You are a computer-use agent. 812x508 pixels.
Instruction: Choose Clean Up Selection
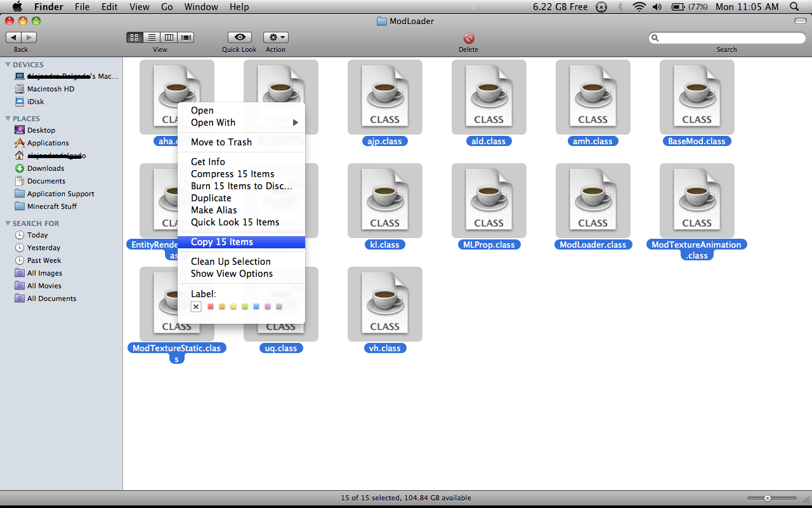coord(241,262)
